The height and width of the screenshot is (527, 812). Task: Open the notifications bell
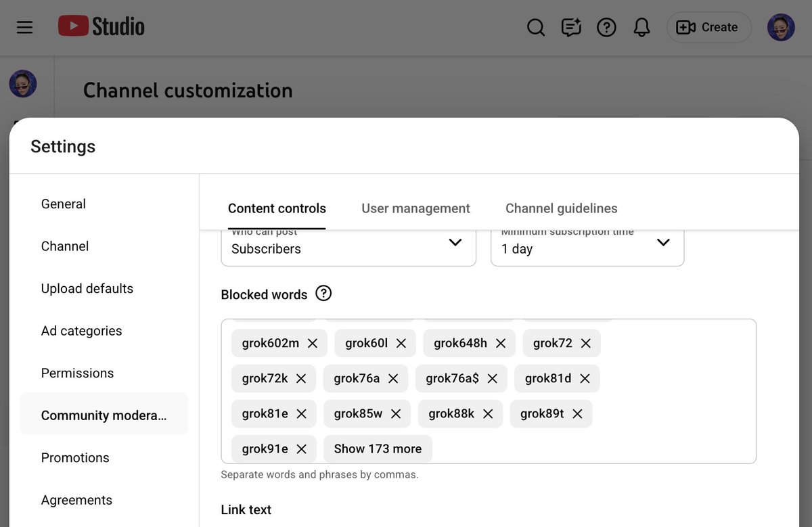641,28
